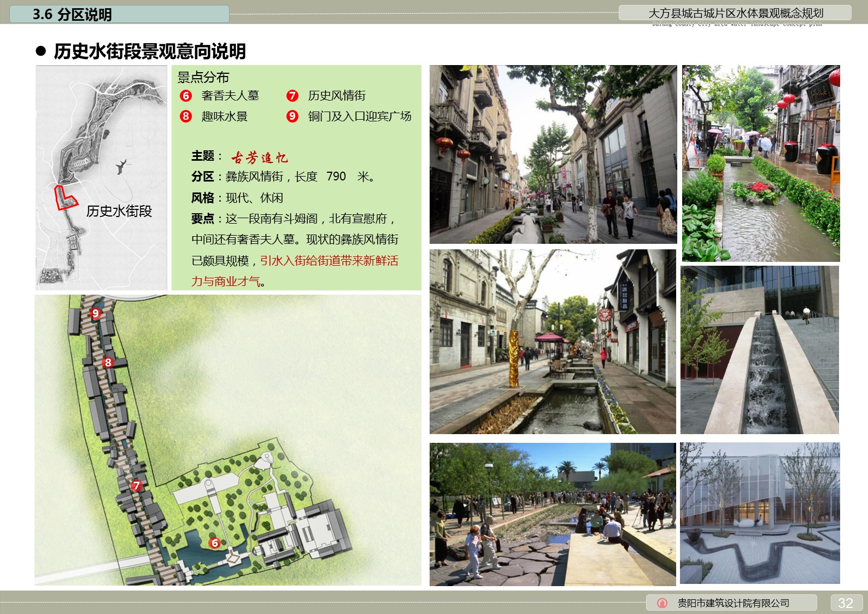Click the colored site plan image
This screenshot has height=614, width=868.
click(x=228, y=440)
